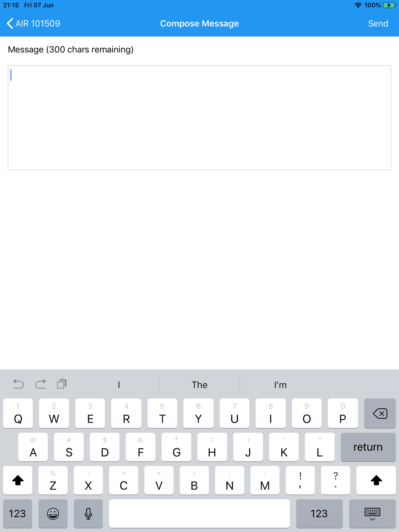
Task: Tap the clipboard paste icon on keyboard
Action: 62,384
